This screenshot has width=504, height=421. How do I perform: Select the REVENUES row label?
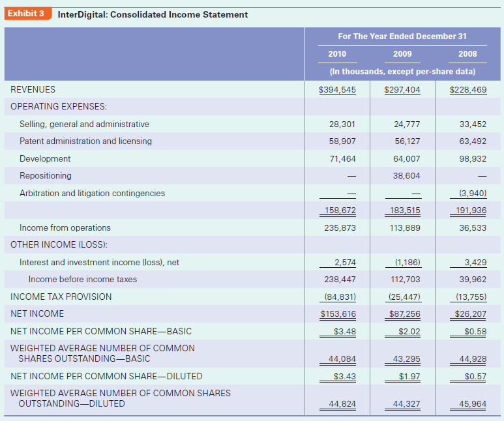33,89
